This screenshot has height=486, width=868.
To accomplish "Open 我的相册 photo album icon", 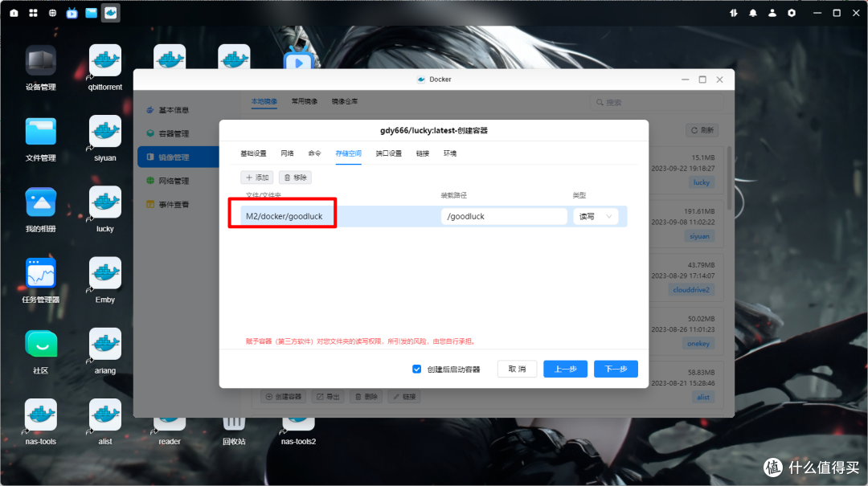I will tap(40, 202).
